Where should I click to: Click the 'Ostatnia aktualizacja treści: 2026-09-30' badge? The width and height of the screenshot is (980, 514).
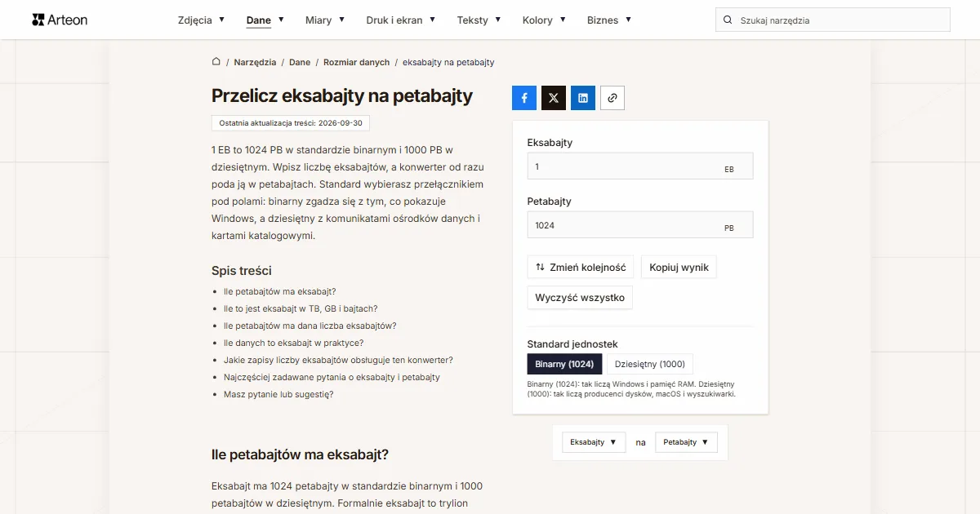pos(292,123)
